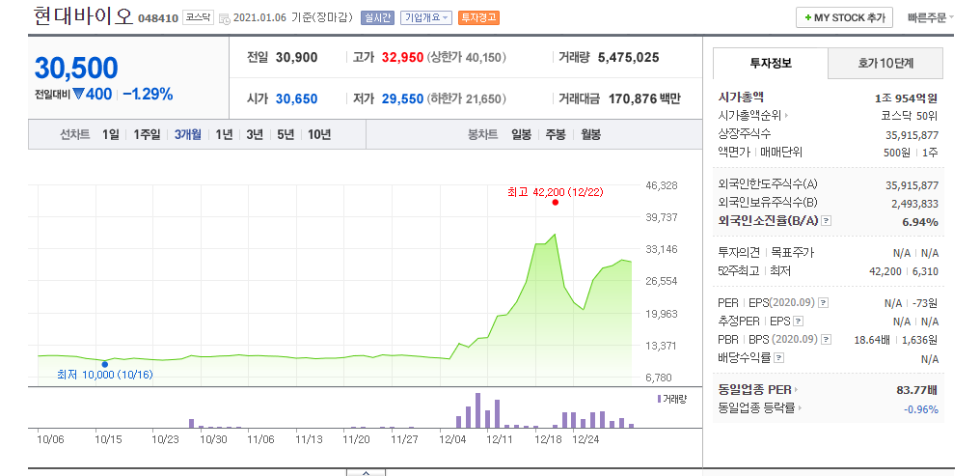This screenshot has width=980, height=476.
Task: Click the 저가 29,550 value
Action: (403, 98)
